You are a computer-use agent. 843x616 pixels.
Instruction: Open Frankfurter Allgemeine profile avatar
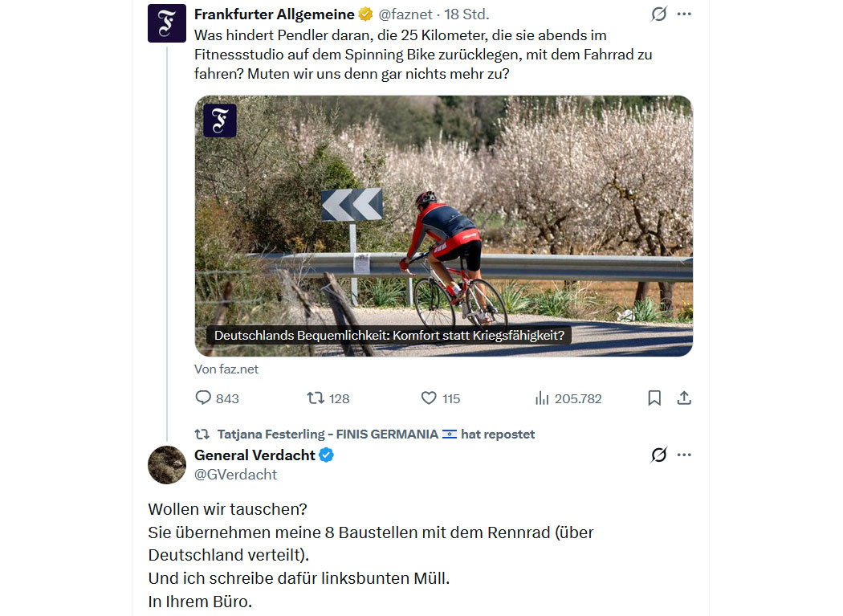(x=167, y=23)
